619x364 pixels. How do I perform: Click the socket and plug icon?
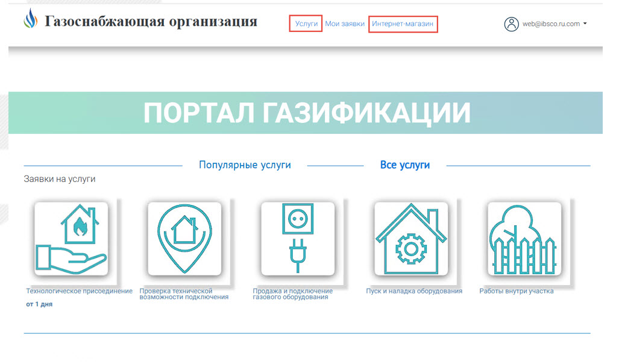click(x=298, y=239)
